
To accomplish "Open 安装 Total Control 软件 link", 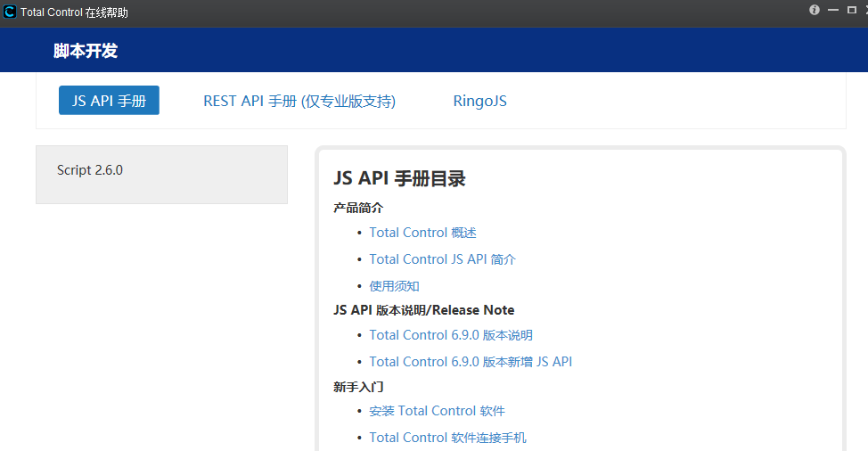I will pyautogui.click(x=438, y=411).
